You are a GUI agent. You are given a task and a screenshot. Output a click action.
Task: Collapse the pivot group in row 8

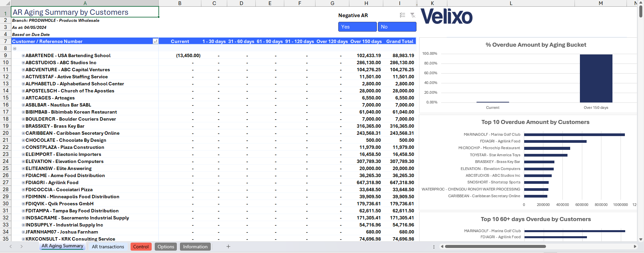(x=15, y=48)
